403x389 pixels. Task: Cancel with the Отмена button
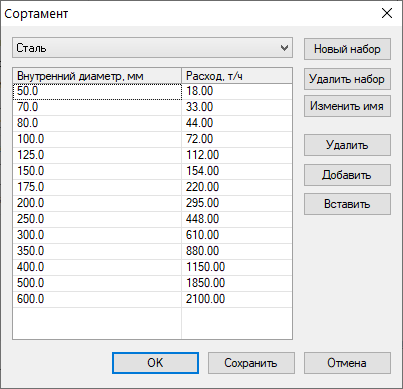(347, 363)
